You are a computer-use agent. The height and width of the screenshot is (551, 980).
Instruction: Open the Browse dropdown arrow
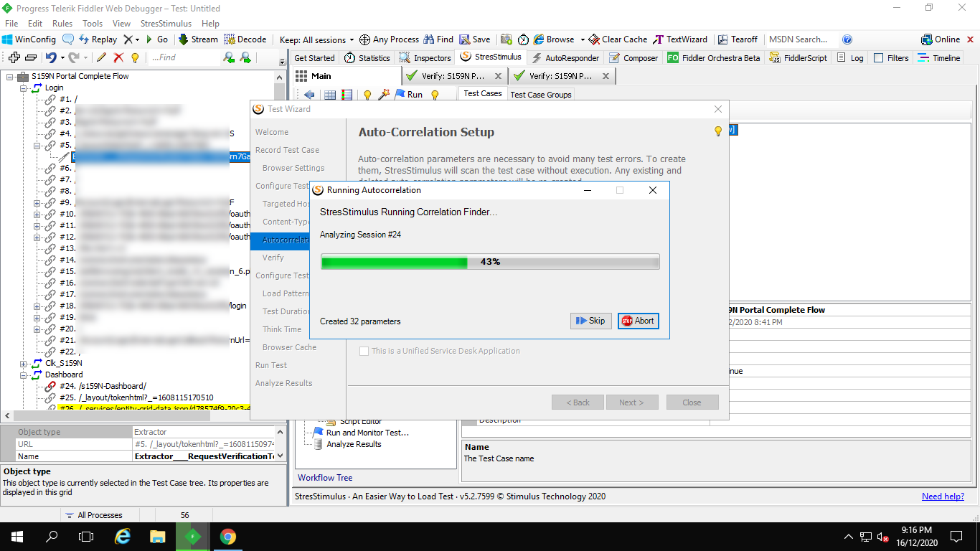point(583,39)
